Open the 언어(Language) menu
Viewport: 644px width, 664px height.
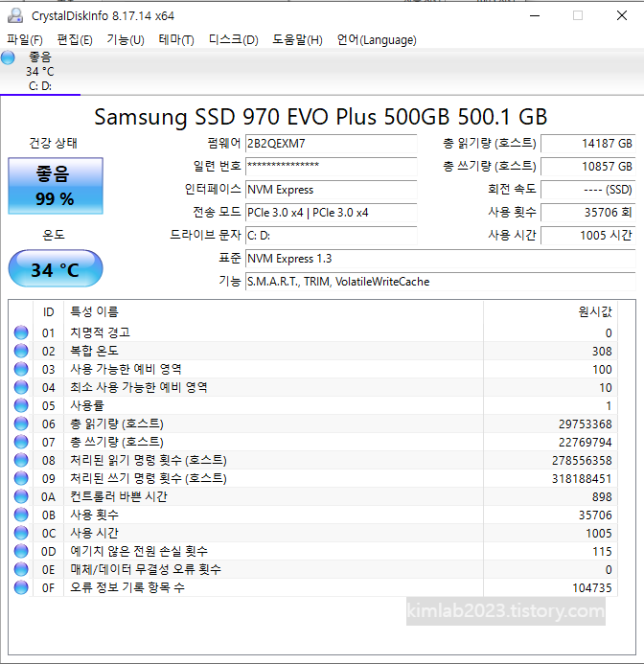pyautogui.click(x=377, y=40)
